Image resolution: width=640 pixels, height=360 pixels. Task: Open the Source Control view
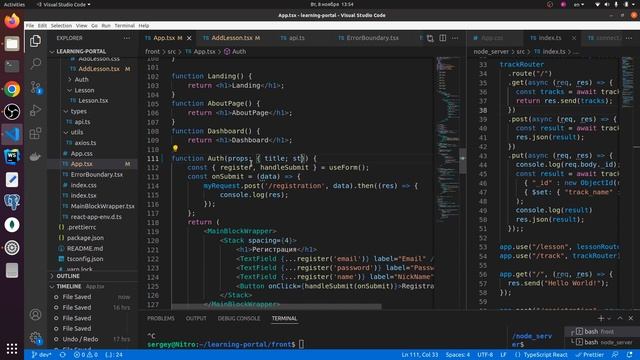[36, 87]
